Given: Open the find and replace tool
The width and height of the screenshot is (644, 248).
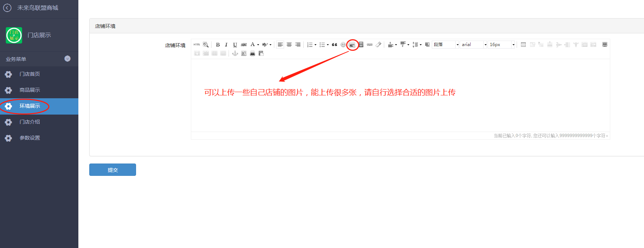Looking at the screenshot, I should pyautogui.click(x=206, y=45).
